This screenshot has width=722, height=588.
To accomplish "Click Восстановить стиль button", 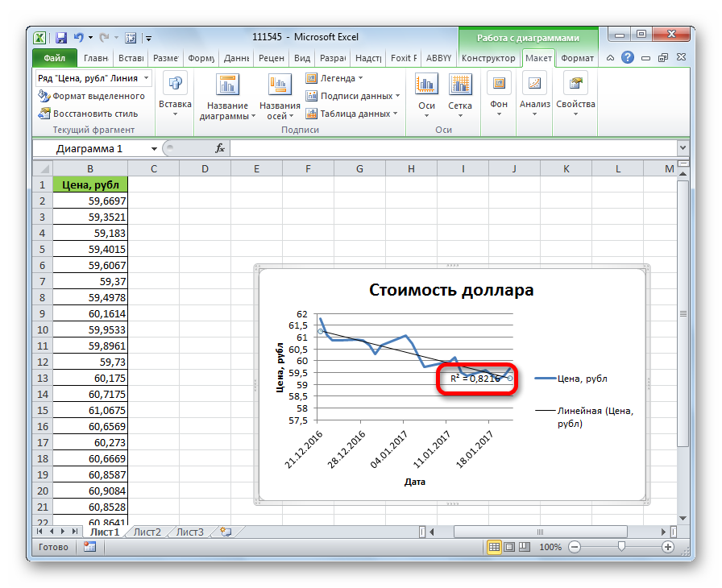I will click(x=89, y=114).
